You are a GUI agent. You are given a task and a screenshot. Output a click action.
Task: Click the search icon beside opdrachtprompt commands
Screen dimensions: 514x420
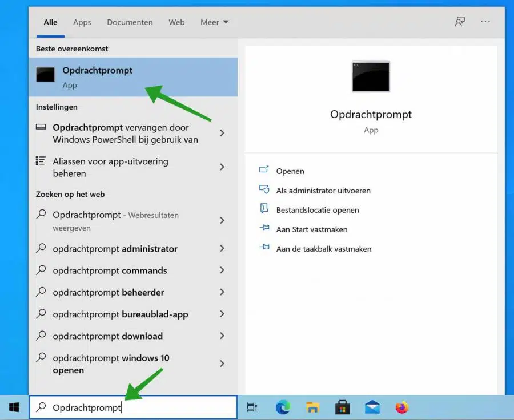coord(41,269)
